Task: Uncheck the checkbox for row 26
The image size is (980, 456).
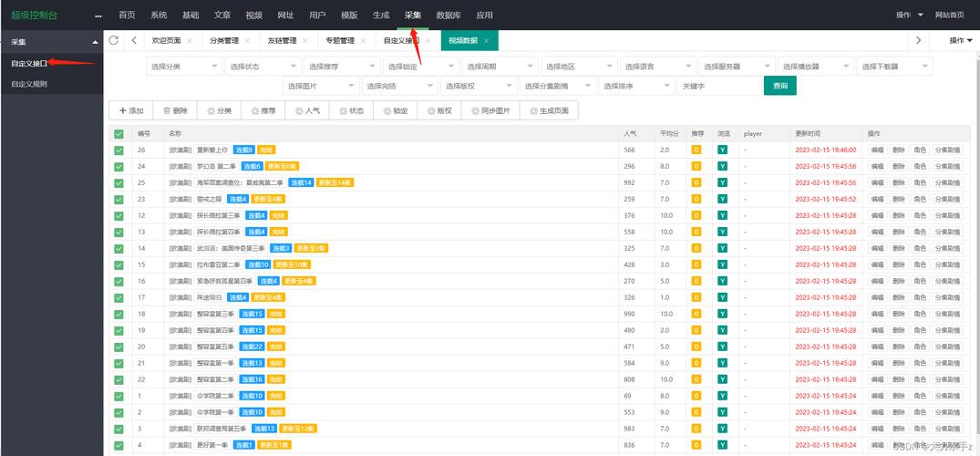Action: (x=119, y=150)
